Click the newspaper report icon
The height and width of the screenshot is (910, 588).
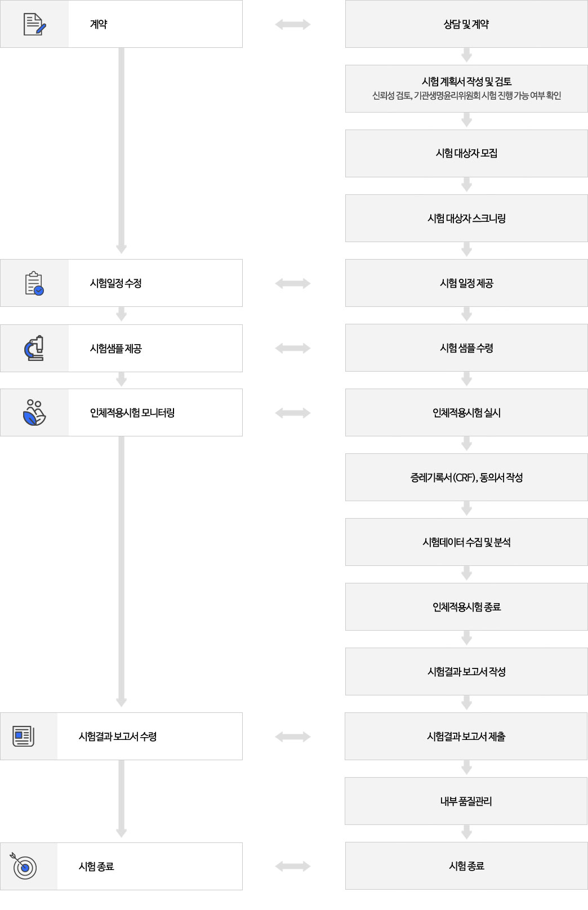coord(24,737)
